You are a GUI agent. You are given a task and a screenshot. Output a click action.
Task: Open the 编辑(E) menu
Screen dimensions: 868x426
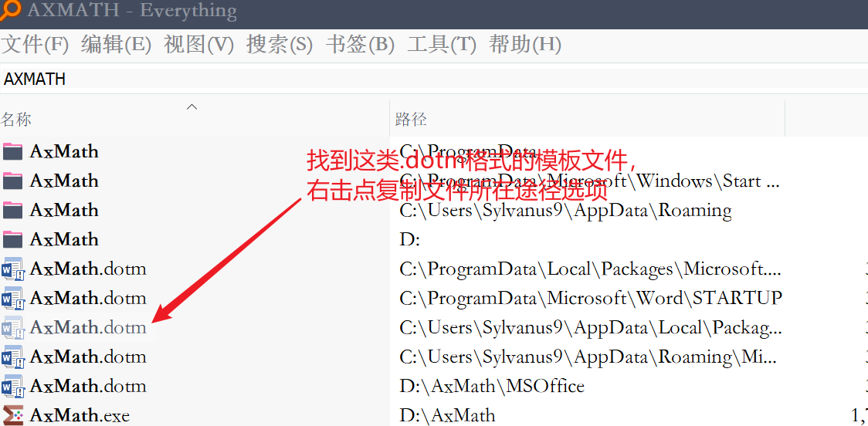pos(117,45)
